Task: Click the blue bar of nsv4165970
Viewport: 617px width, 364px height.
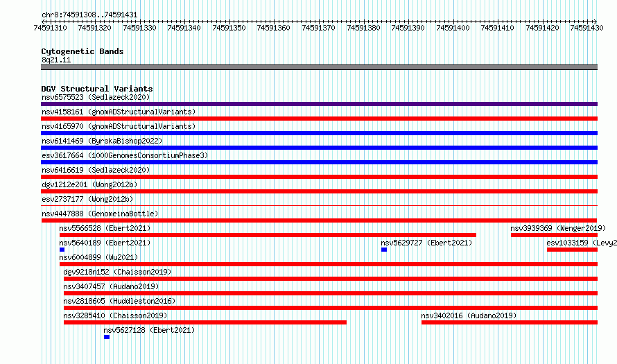Action: point(319,133)
